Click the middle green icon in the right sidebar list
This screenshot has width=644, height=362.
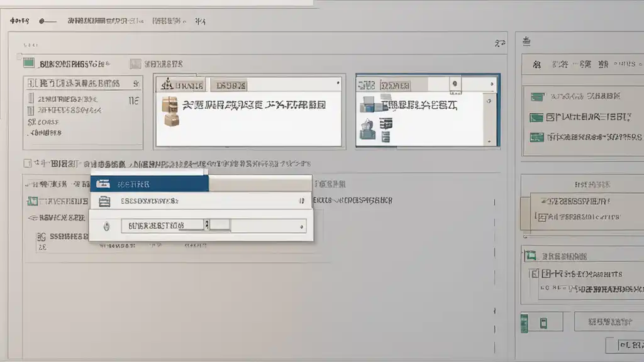[536, 118]
